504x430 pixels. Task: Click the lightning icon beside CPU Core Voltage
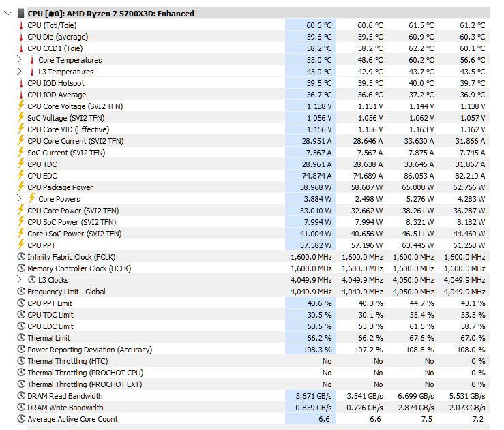pos(20,106)
